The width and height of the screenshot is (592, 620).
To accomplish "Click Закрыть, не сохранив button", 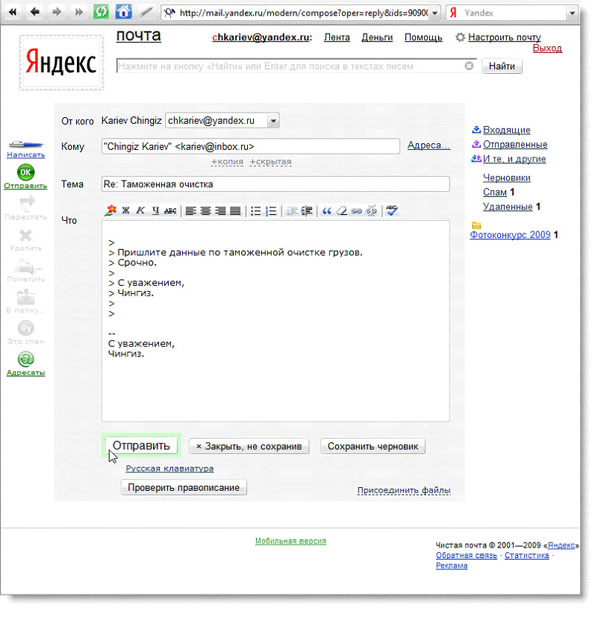I will point(249,446).
